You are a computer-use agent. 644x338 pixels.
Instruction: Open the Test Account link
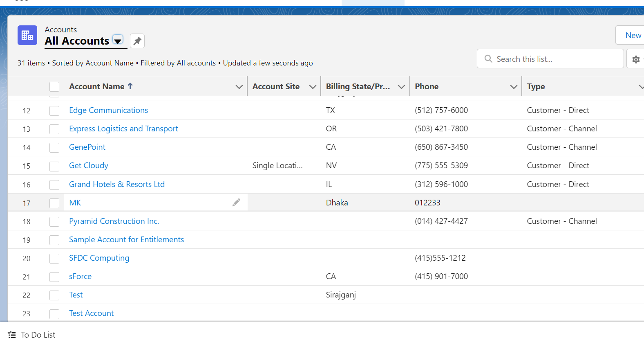point(91,313)
